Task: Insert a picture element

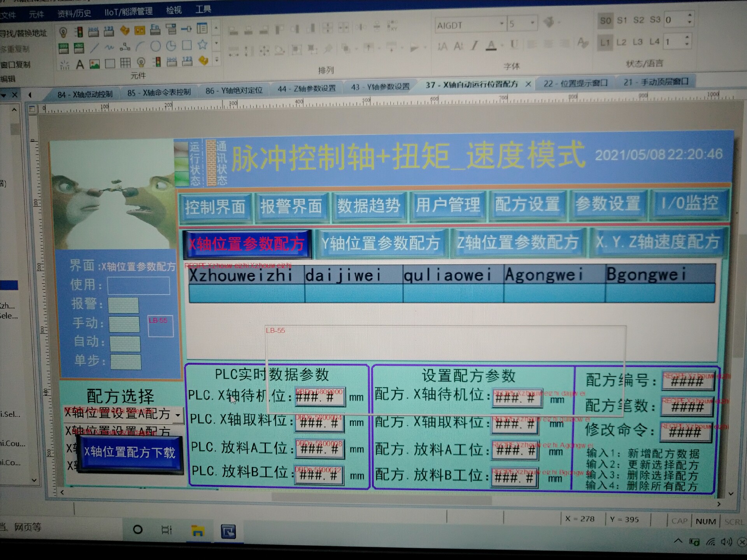Action: pyautogui.click(x=95, y=64)
